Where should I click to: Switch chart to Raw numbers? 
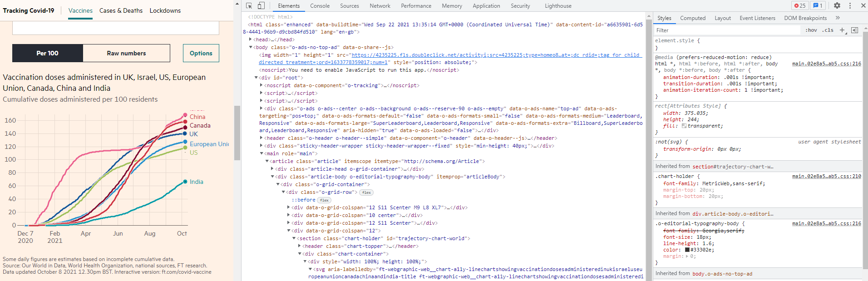pos(126,53)
